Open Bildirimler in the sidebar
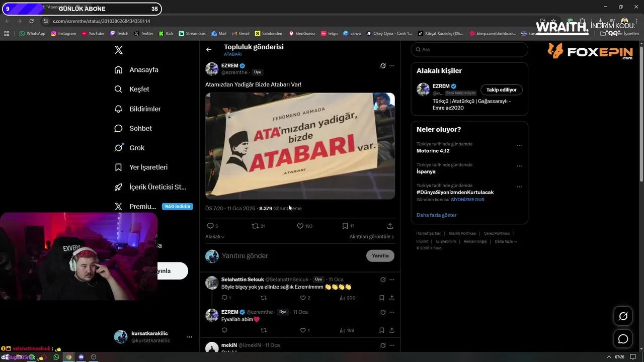644x362 pixels. (x=144, y=109)
